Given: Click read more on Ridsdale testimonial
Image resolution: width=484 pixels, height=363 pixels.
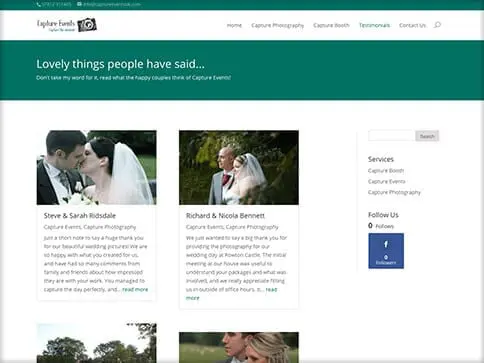Looking at the screenshot, I should (135, 289).
